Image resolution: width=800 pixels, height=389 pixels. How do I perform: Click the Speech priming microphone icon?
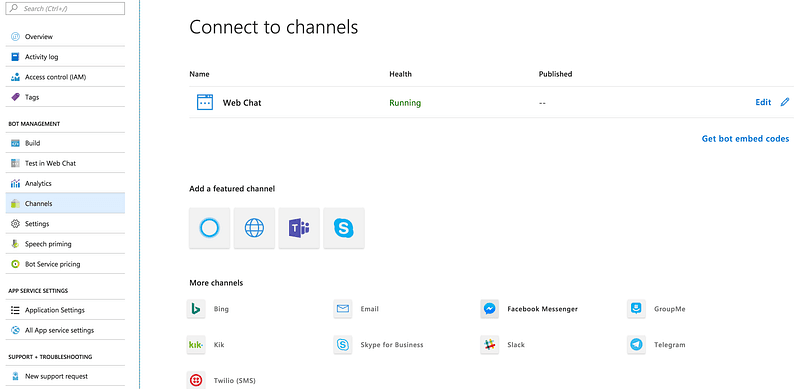pyautogui.click(x=15, y=244)
